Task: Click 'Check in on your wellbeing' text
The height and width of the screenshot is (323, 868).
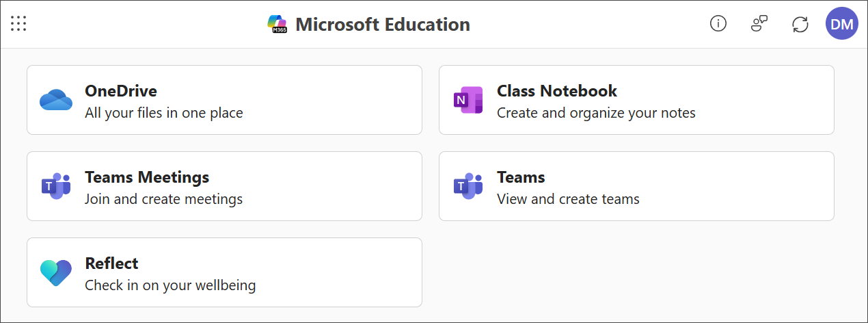Action: click(x=170, y=285)
